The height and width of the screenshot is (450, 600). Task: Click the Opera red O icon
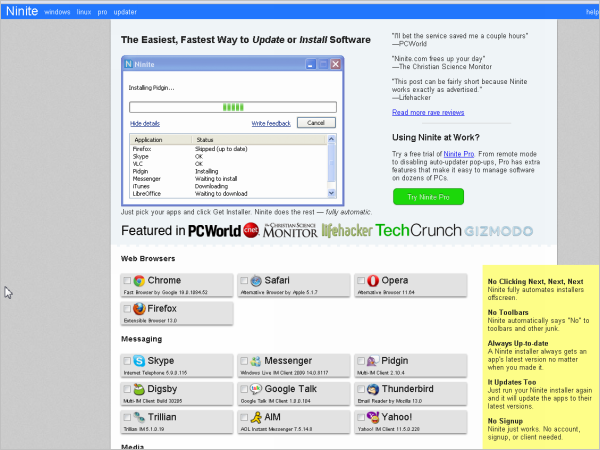coord(373,281)
